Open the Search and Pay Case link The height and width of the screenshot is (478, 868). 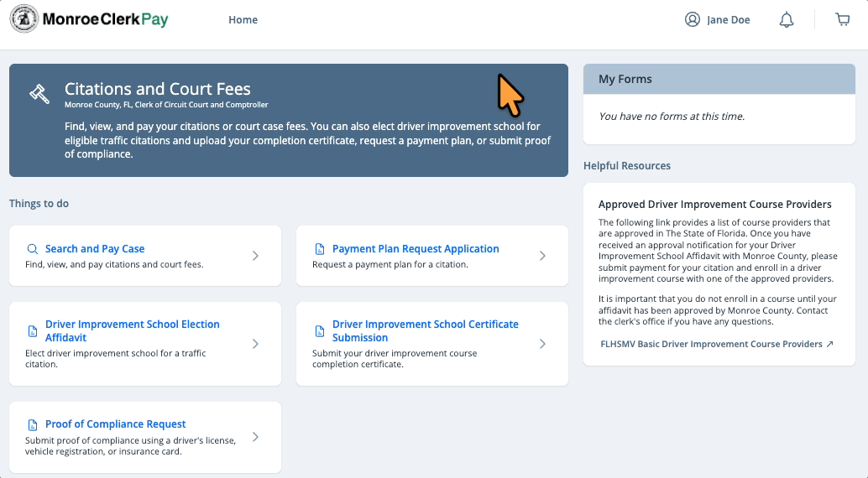(x=95, y=249)
